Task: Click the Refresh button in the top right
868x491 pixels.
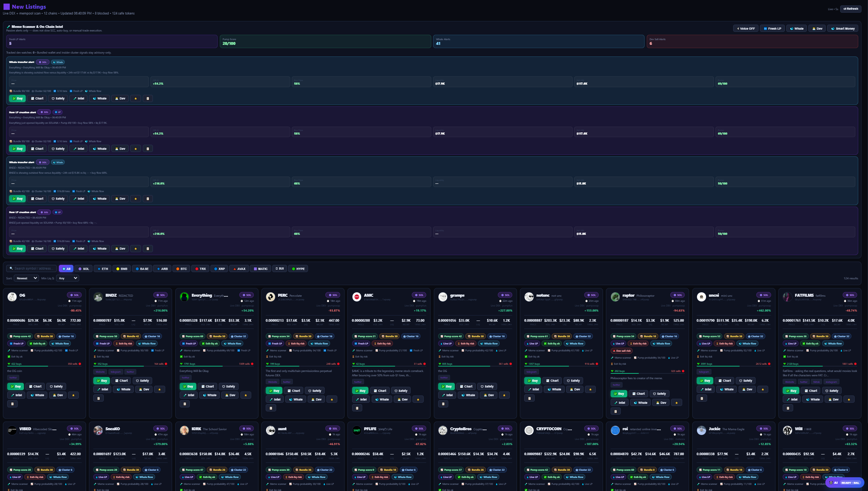Action: point(850,8)
